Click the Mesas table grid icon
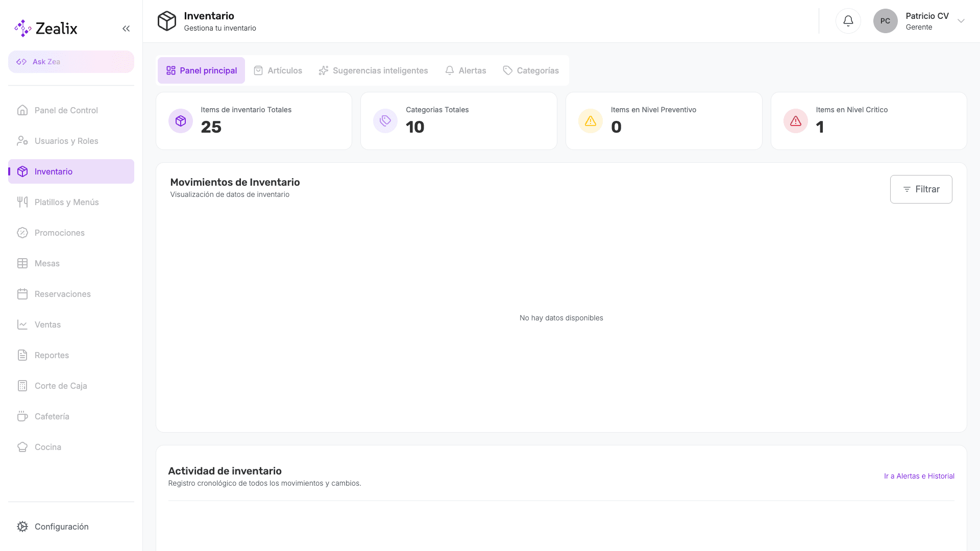 tap(22, 263)
